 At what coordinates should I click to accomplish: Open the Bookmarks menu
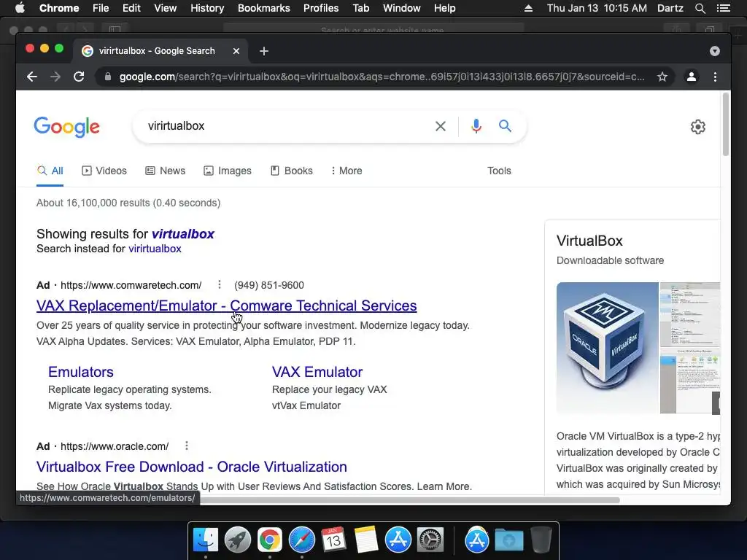[x=264, y=8]
